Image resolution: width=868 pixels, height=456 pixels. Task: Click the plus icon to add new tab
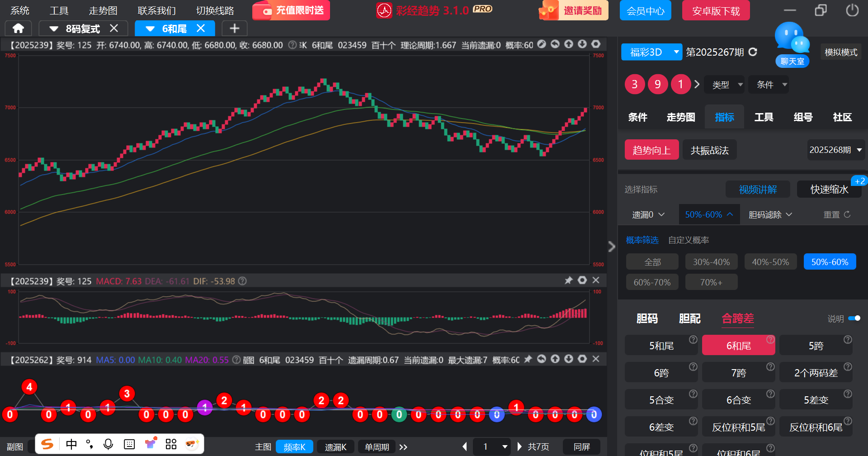click(x=234, y=28)
